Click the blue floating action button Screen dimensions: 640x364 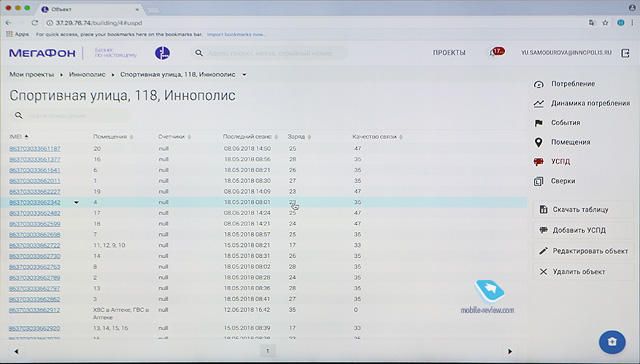click(x=612, y=342)
